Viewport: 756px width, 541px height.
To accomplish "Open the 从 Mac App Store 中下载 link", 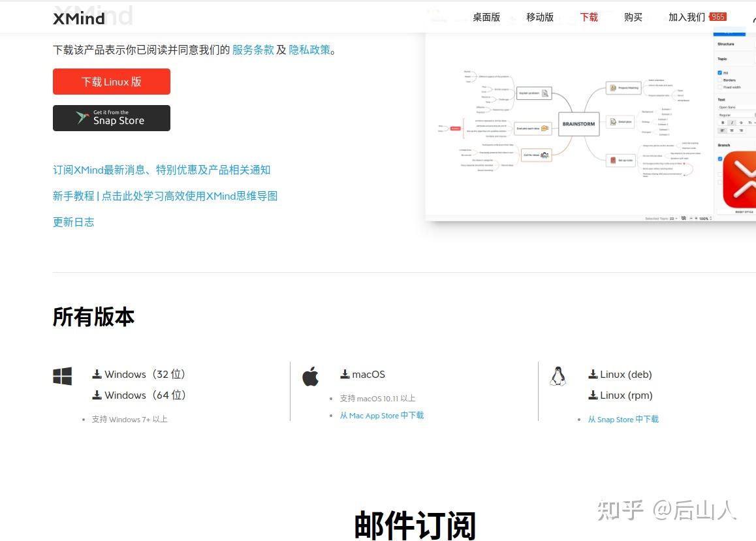I will tap(381, 415).
